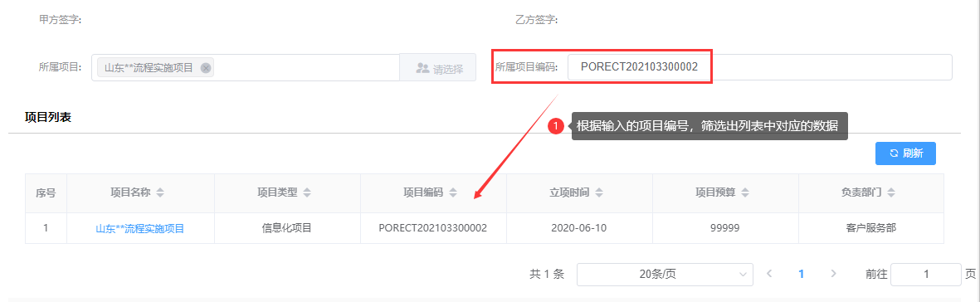Sort by 项目名称 column icon

click(x=160, y=192)
